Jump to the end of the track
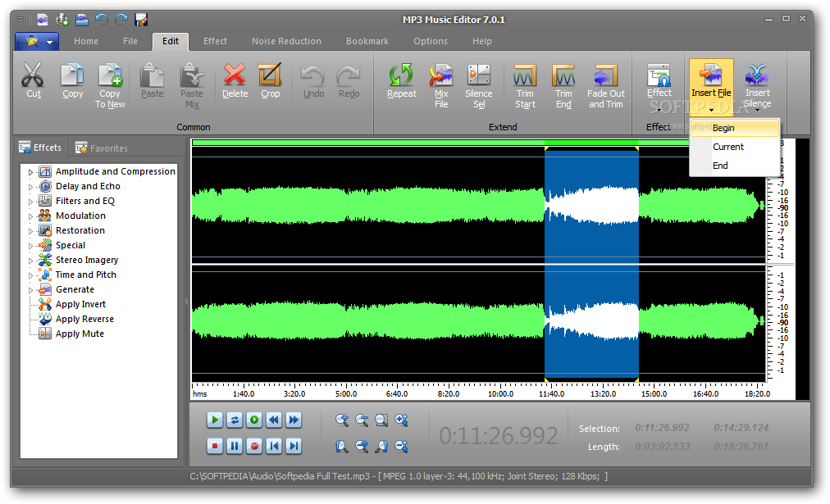830x504 pixels. pyautogui.click(x=294, y=446)
